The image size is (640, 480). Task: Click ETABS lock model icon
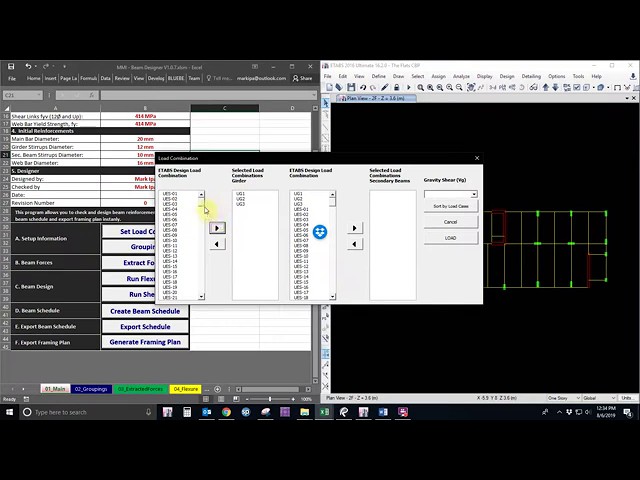tap(396, 87)
